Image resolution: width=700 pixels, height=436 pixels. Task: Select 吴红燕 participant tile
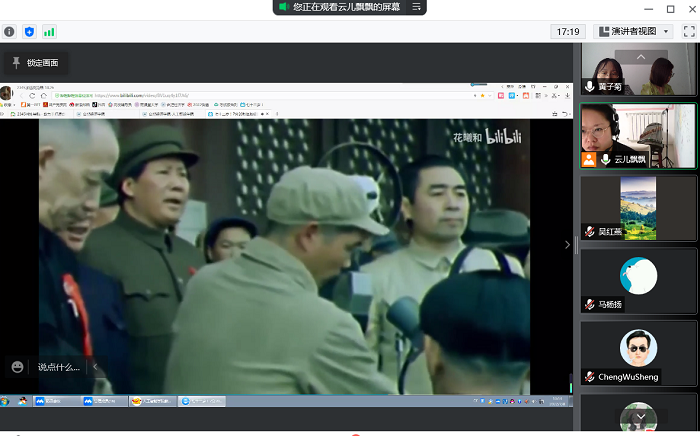(x=638, y=208)
